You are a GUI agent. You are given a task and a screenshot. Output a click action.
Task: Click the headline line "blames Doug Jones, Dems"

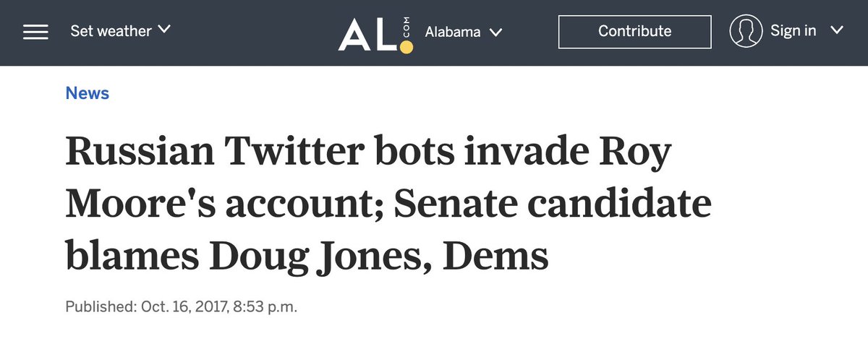tap(307, 258)
